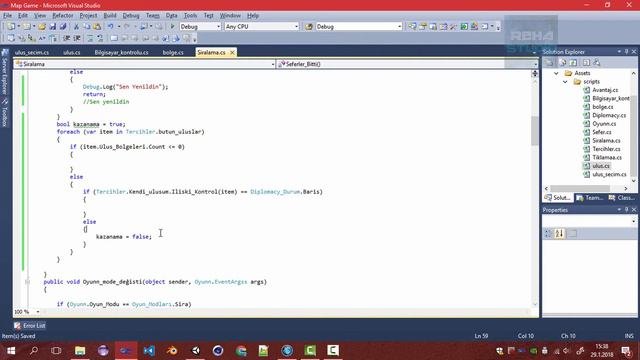This screenshot has height=360, width=640.
Task: Open the Properties Window toolbar icon
Action: tap(423, 27)
